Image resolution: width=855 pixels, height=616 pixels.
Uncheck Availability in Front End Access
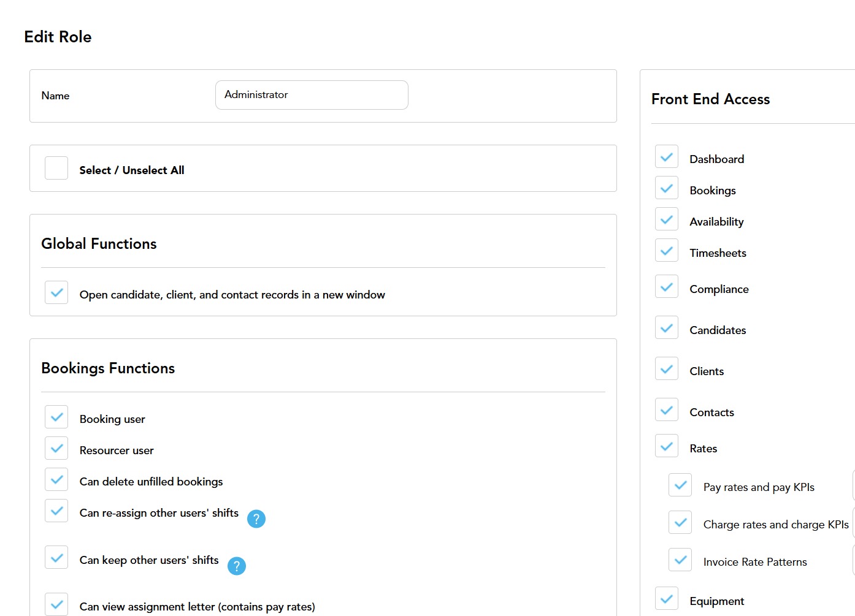coord(667,220)
